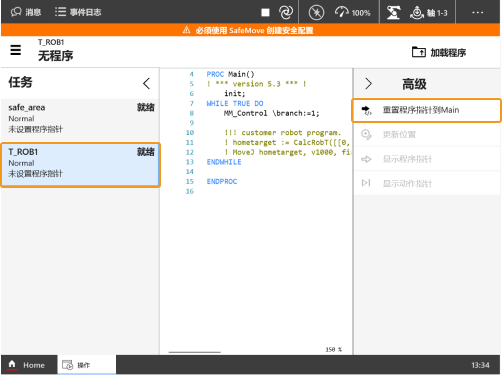The width and height of the screenshot is (502, 375).
Task: Click show motion pointer (显示动作指针)
Action: click(426, 183)
